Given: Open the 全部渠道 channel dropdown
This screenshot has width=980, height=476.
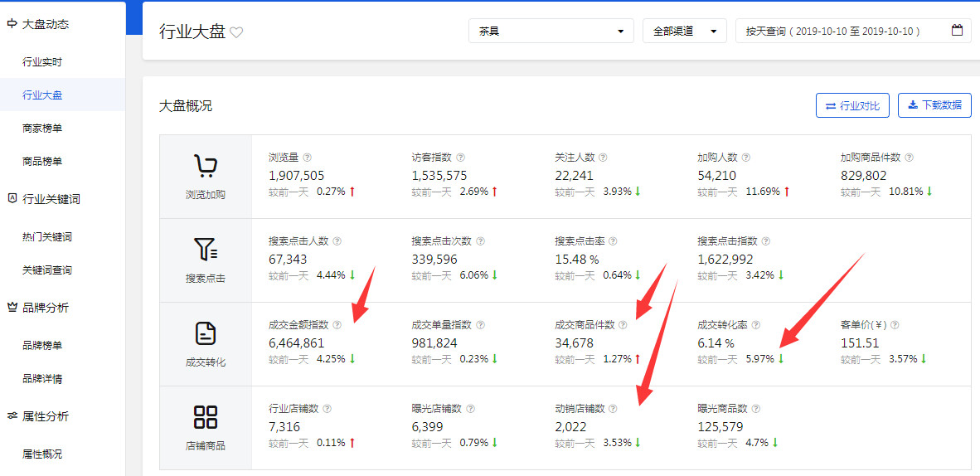Looking at the screenshot, I should click(x=684, y=31).
